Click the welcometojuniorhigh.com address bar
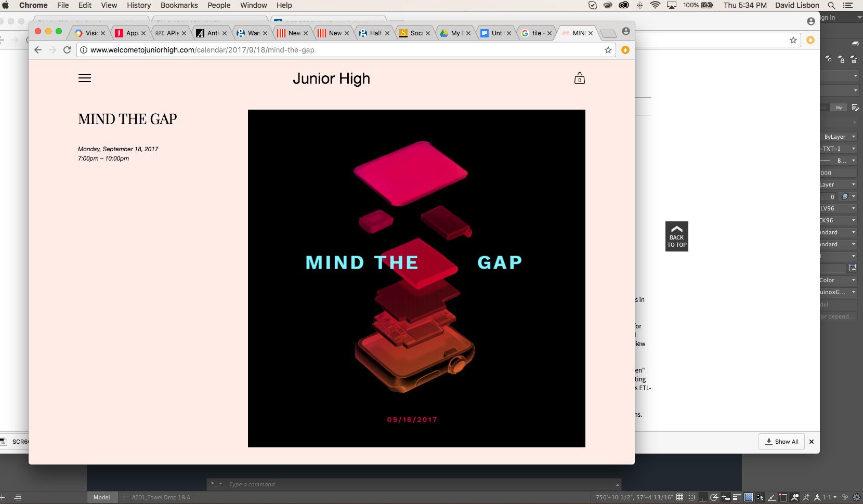 click(x=346, y=50)
